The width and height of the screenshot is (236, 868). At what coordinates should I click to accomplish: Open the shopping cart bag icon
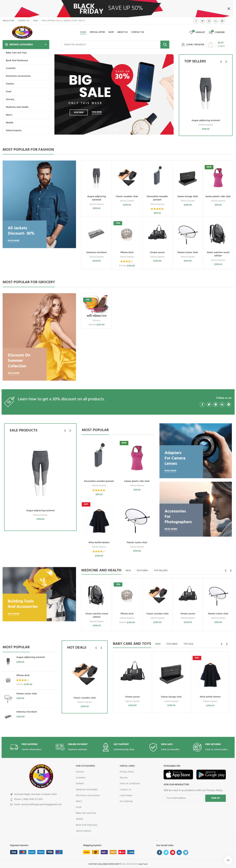[x=211, y=44]
